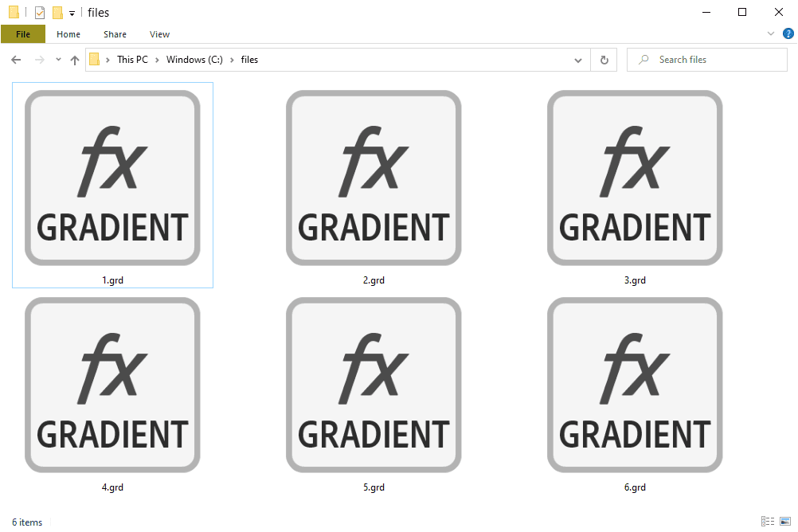Close the files window
Viewport: 798px width, 532px height.
[779, 12]
